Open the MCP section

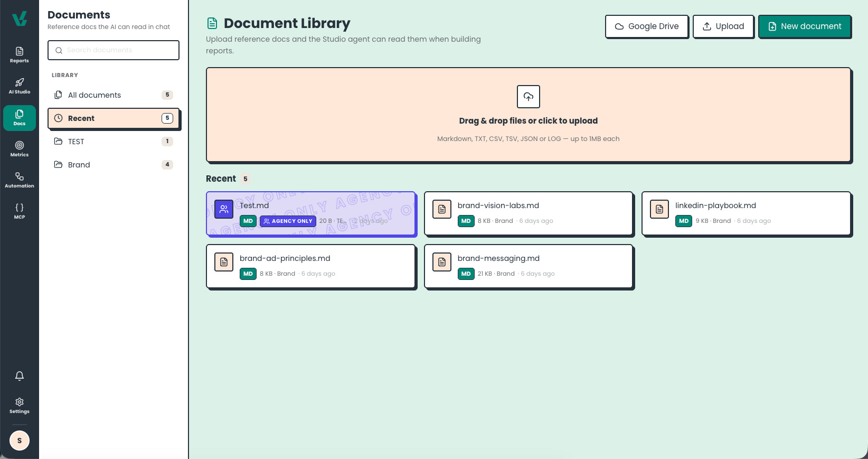point(20,211)
